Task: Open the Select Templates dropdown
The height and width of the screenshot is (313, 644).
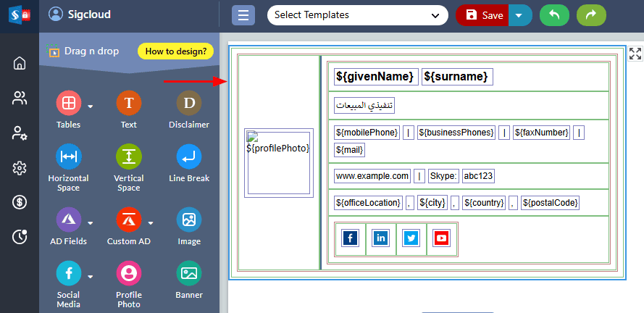Action: [357, 15]
